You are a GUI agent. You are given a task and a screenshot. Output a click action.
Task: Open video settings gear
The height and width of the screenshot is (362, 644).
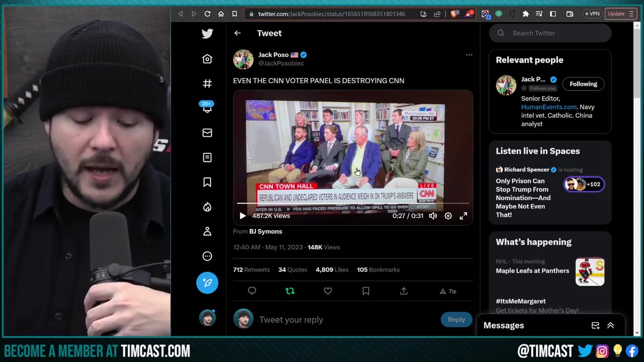tap(448, 216)
